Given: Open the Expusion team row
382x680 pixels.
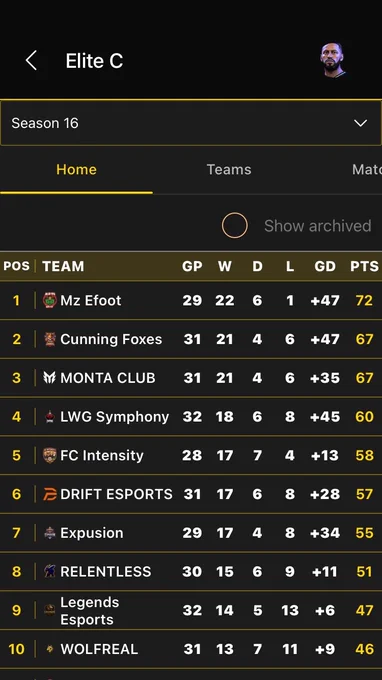Looking at the screenshot, I should (x=191, y=533).
